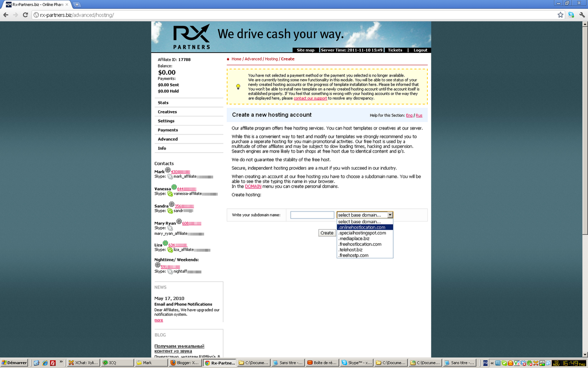Open the DOMAIN menu link
The height and width of the screenshot is (368, 588).
tap(253, 187)
